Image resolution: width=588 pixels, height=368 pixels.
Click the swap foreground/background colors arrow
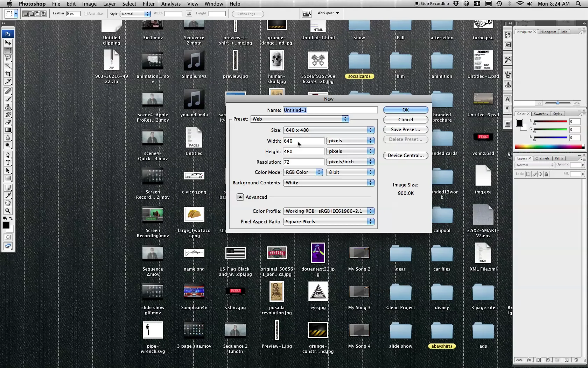point(11,218)
